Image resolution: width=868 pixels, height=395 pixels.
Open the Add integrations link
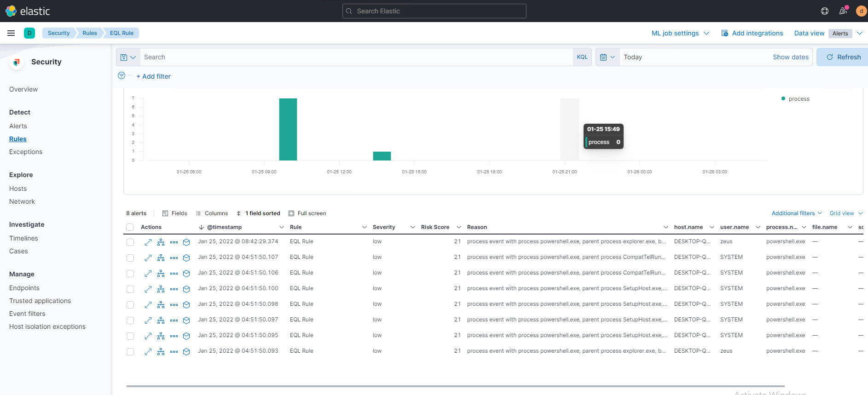752,33
